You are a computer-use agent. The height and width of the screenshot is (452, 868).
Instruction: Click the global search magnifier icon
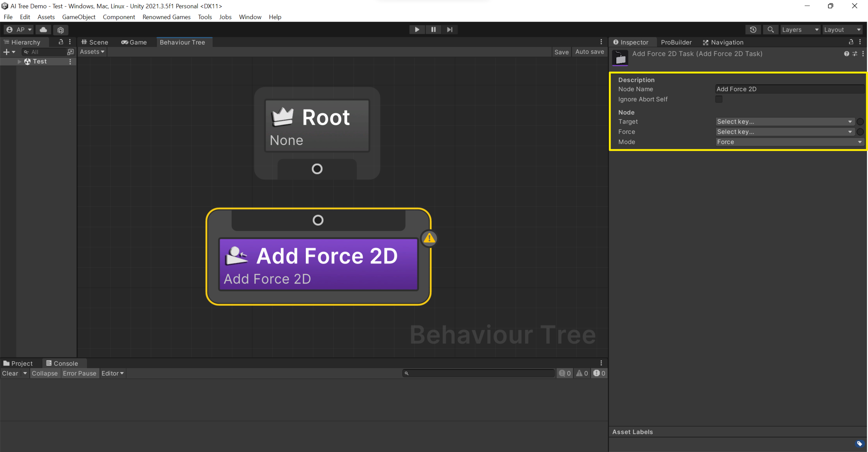[770, 30]
